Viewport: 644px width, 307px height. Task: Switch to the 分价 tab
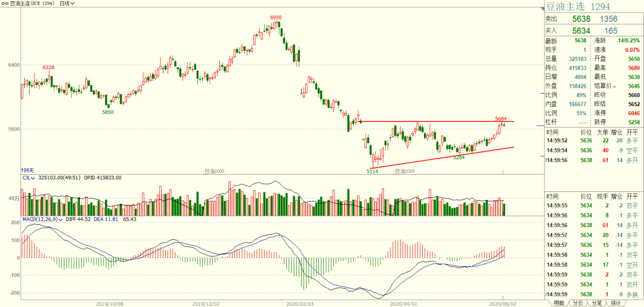click(577, 303)
